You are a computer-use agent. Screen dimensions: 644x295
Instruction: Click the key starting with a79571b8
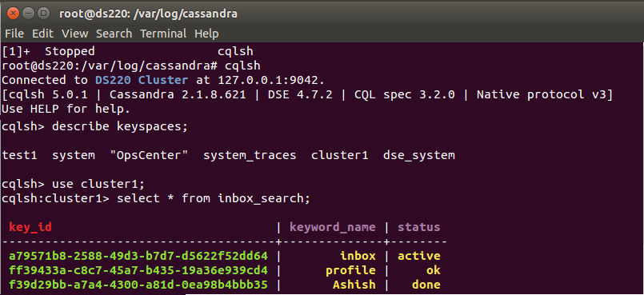[138, 256]
